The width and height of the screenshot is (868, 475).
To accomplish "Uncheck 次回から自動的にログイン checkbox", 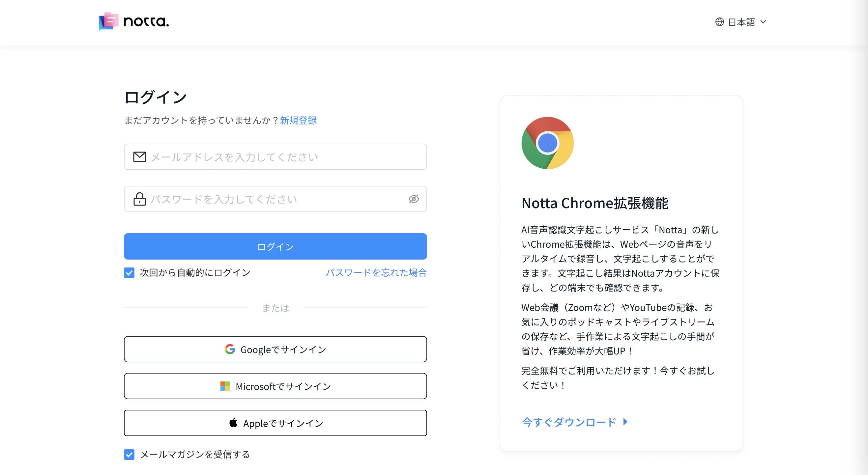I will pos(129,272).
